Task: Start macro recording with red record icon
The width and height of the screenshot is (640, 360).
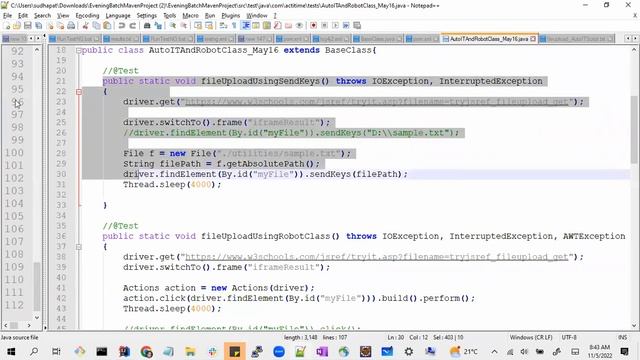Action: coord(313,25)
